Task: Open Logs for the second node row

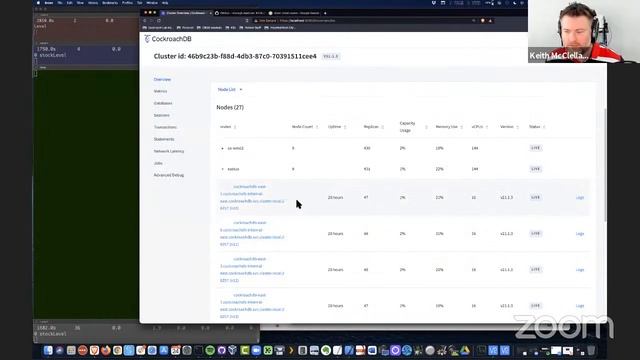Action: click(x=580, y=233)
